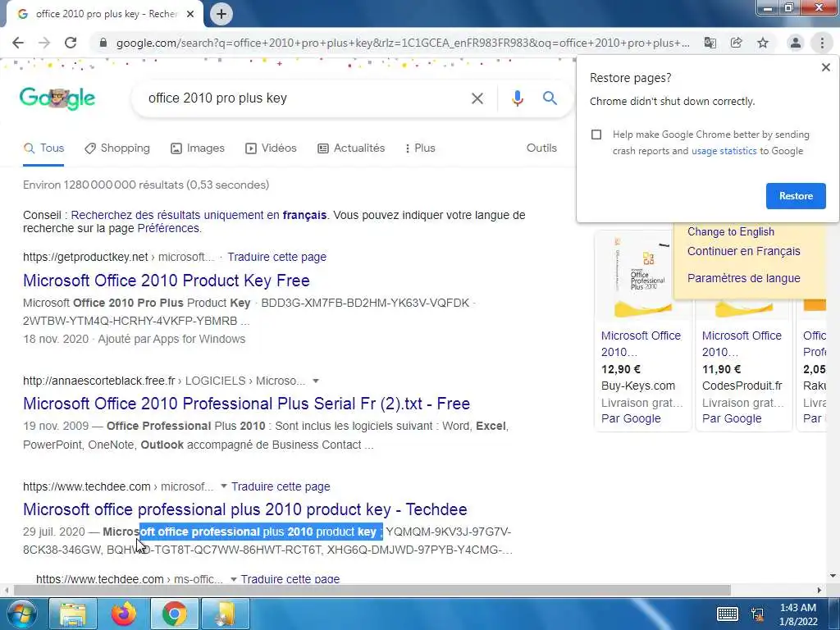Clear the search box with the X
The image size is (840, 630).
(477, 98)
